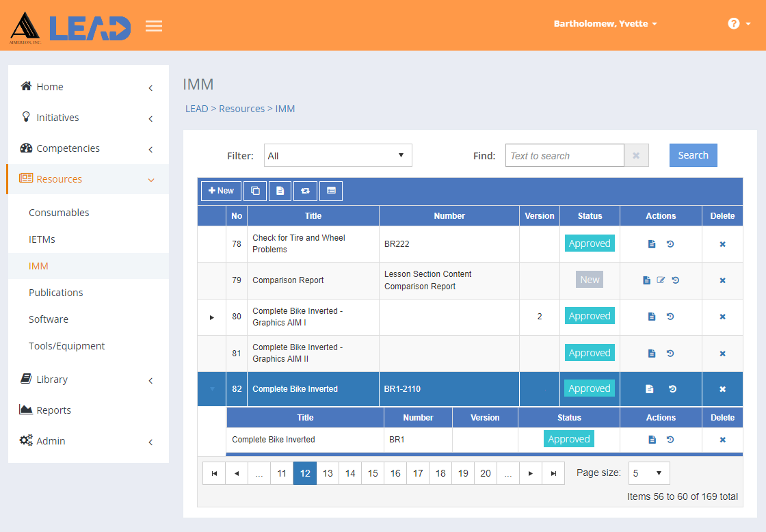766x532 pixels.
Task: Click the refresh arrows icon in grid toolbar
Action: pyautogui.click(x=305, y=191)
